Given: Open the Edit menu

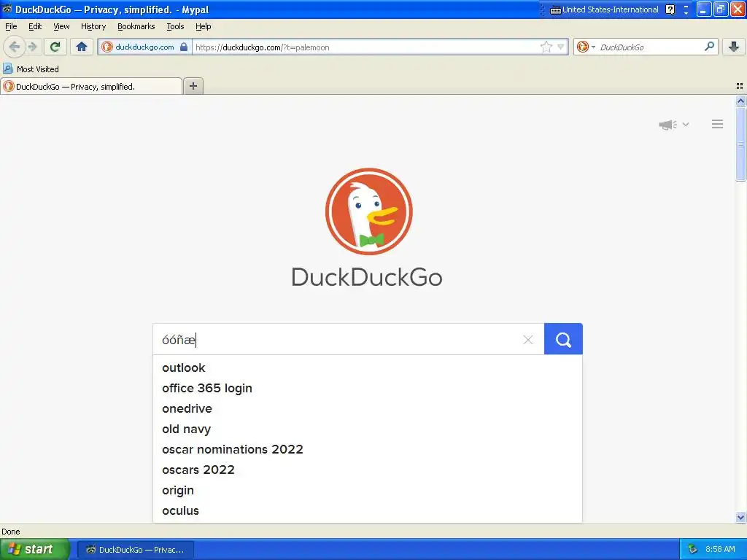Looking at the screenshot, I should coord(35,26).
